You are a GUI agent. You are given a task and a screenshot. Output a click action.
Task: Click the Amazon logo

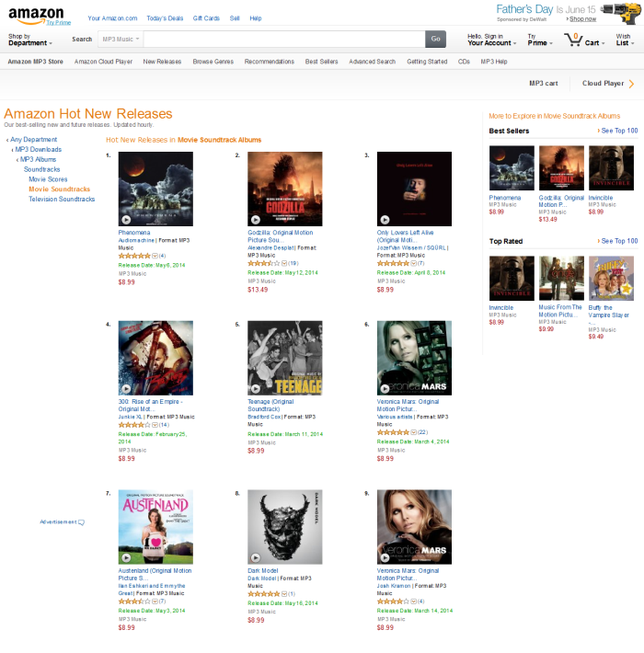tap(36, 16)
